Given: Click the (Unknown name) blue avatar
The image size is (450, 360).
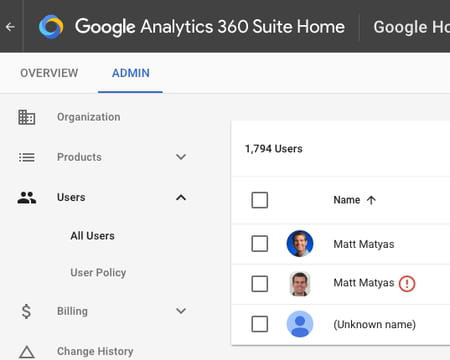Looking at the screenshot, I should click(300, 324).
